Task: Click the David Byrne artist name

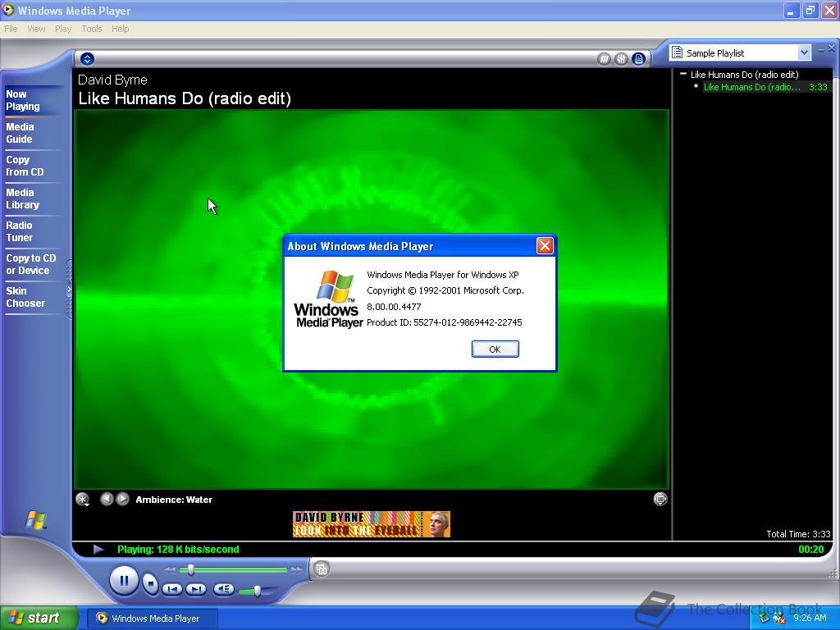Action: tap(112, 80)
